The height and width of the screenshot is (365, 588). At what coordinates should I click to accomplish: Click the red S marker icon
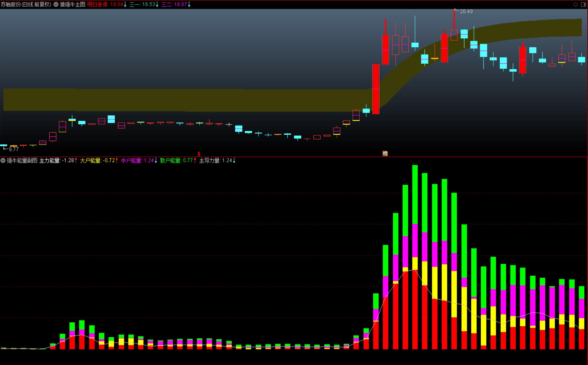(x=199, y=154)
